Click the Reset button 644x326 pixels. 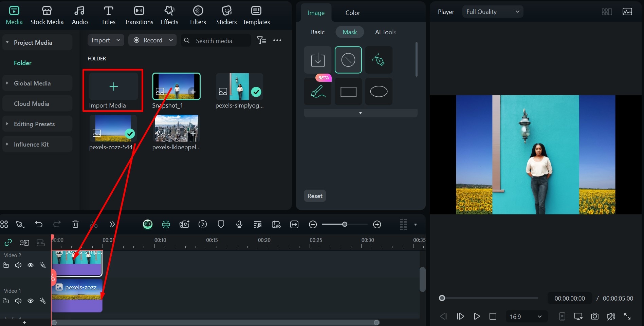coord(315,196)
